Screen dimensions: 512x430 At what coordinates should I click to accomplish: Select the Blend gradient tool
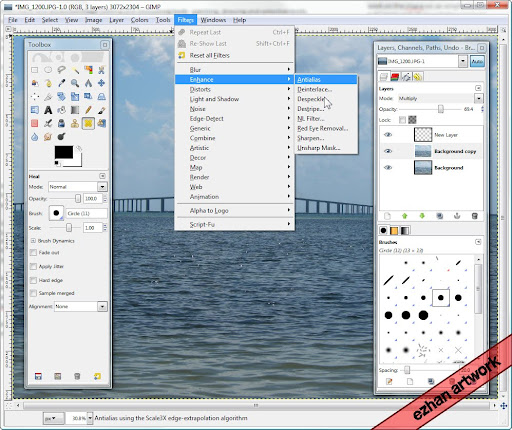[x=75, y=110]
